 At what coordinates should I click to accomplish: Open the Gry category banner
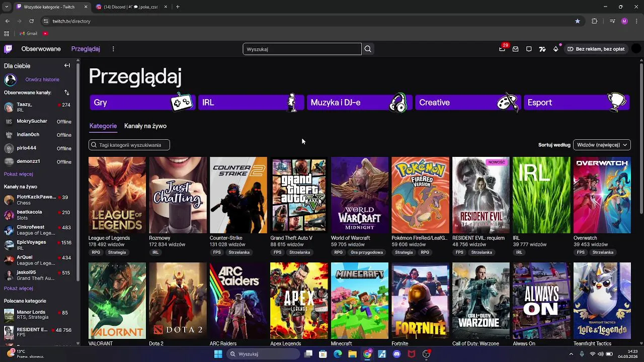pos(142,103)
